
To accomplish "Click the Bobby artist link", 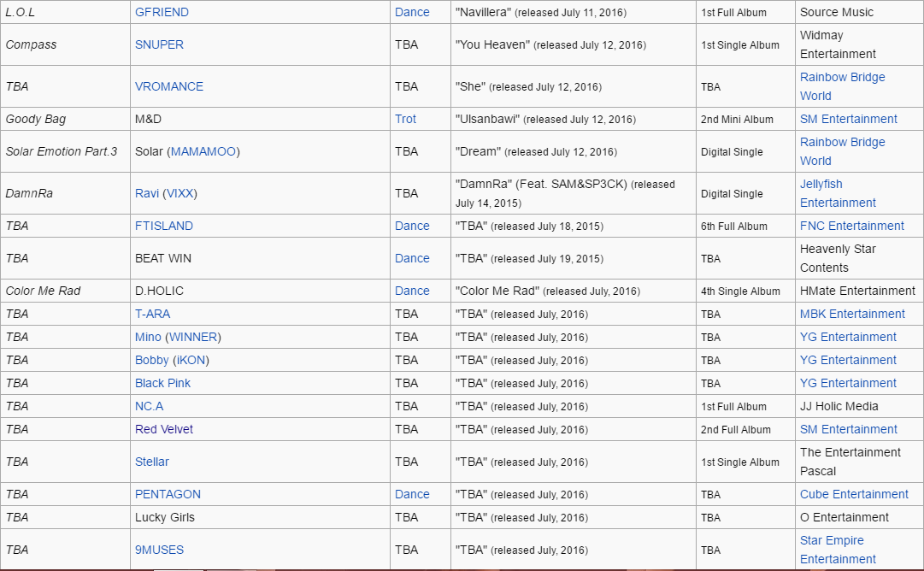I will click(x=151, y=360).
